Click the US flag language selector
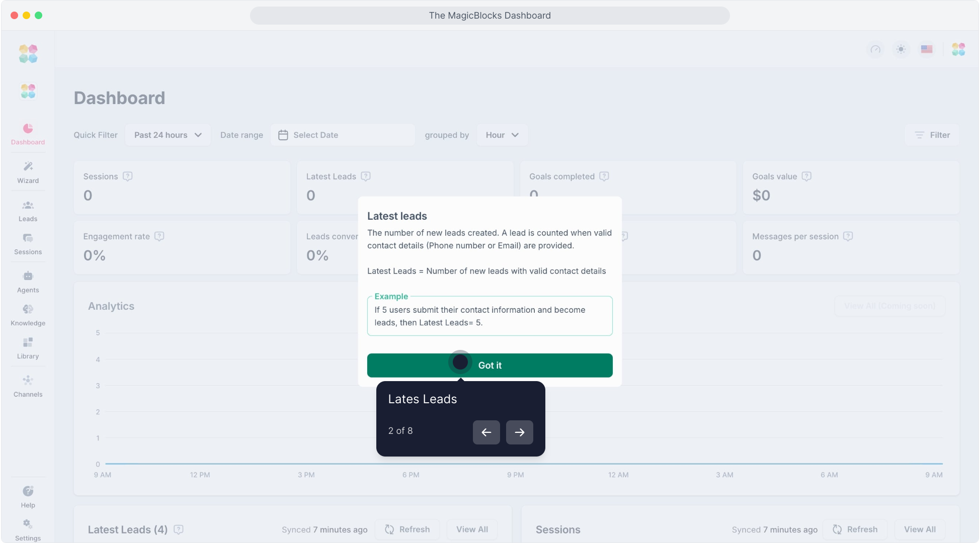Screen dimensions: 980x543 coord(927,49)
